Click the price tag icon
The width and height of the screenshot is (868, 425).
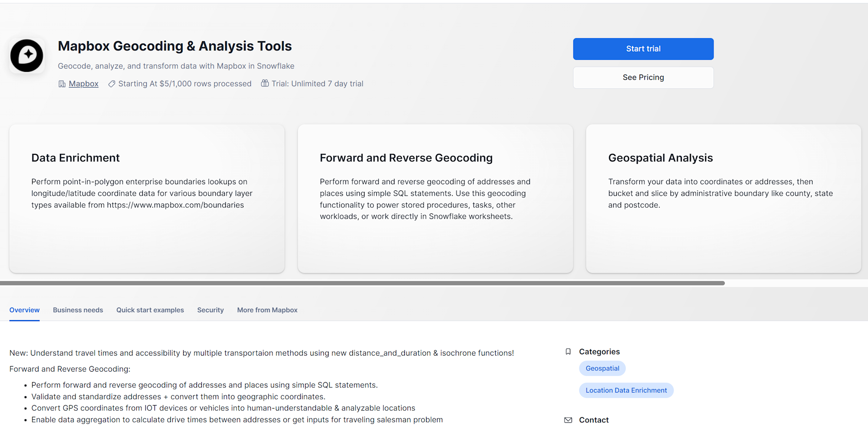tap(112, 84)
